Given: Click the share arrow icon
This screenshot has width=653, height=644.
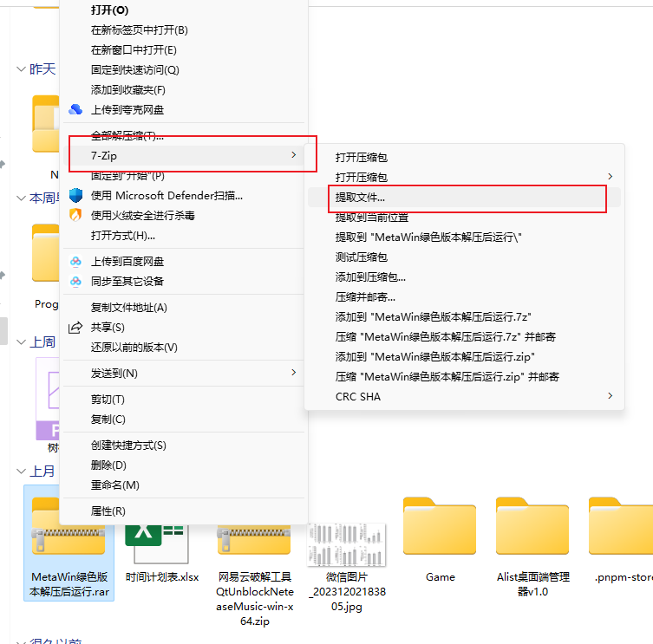Looking at the screenshot, I should coord(75,328).
